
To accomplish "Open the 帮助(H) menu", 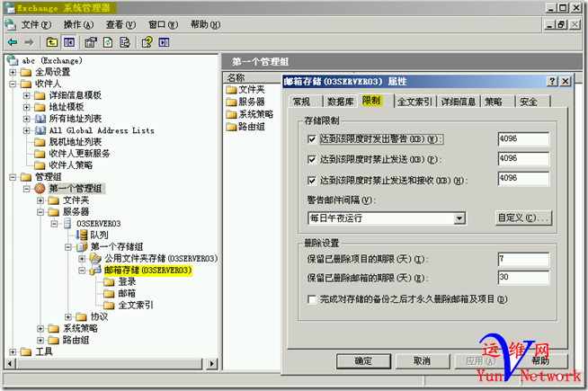I will click(x=205, y=25).
